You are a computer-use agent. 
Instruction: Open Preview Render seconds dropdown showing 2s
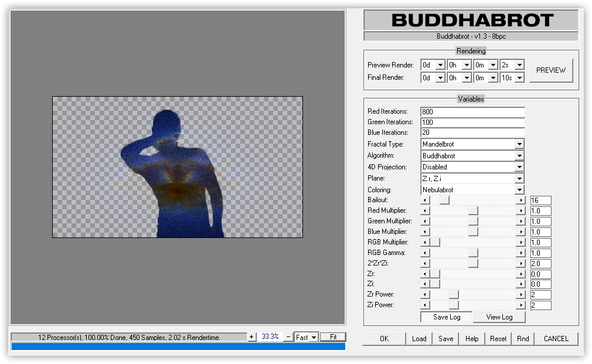[519, 65]
